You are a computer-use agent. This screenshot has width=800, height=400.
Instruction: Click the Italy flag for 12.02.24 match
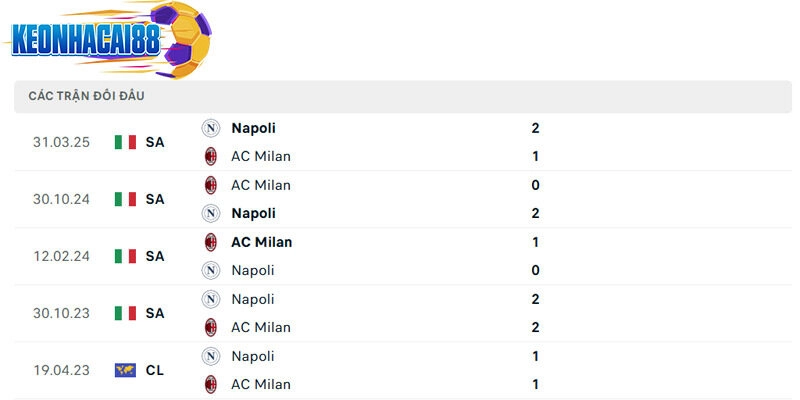coord(125,256)
